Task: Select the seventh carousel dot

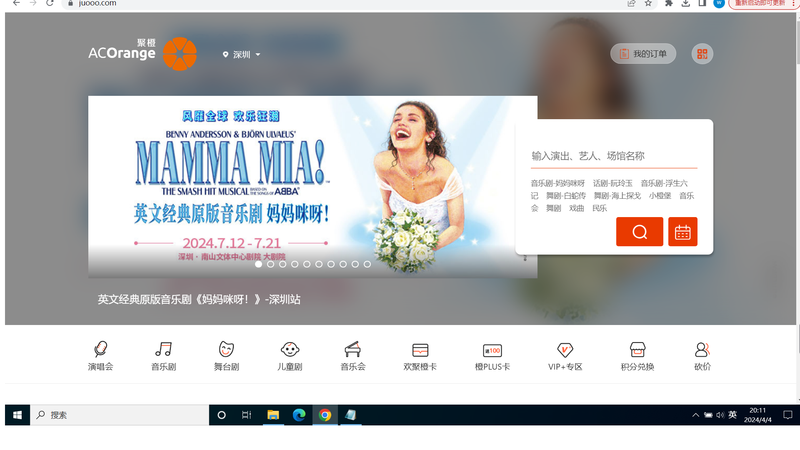Action: coord(331,264)
